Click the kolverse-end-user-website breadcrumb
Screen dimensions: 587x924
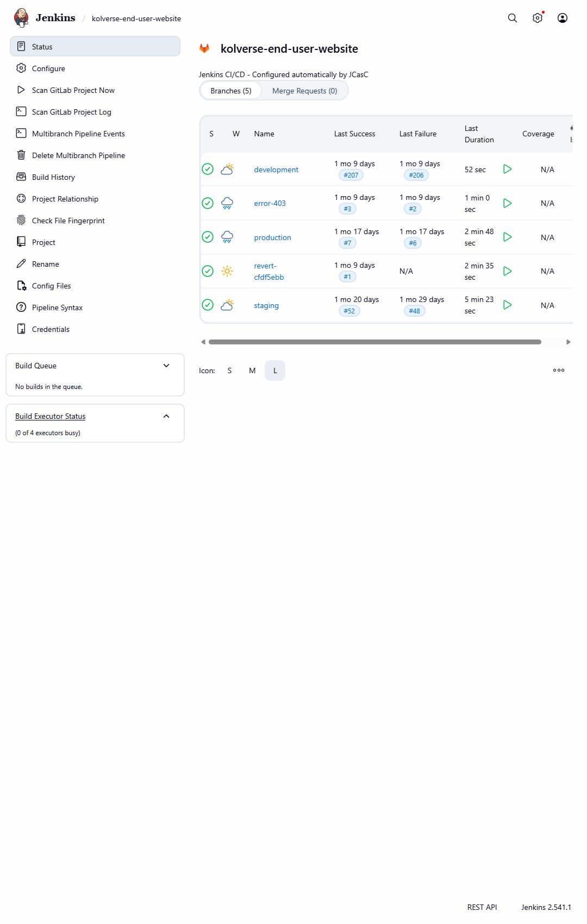[136, 18]
